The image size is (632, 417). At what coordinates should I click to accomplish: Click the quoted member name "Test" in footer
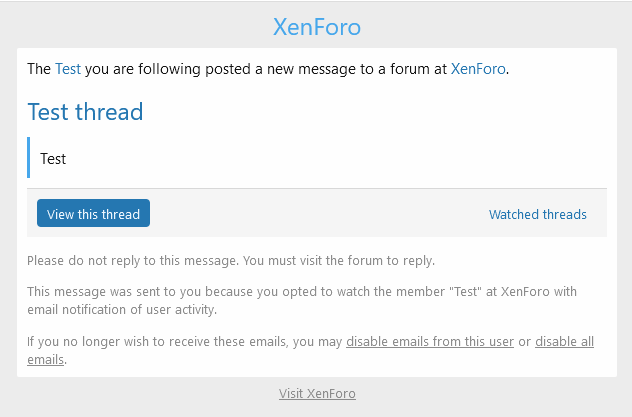pyautogui.click(x=466, y=291)
